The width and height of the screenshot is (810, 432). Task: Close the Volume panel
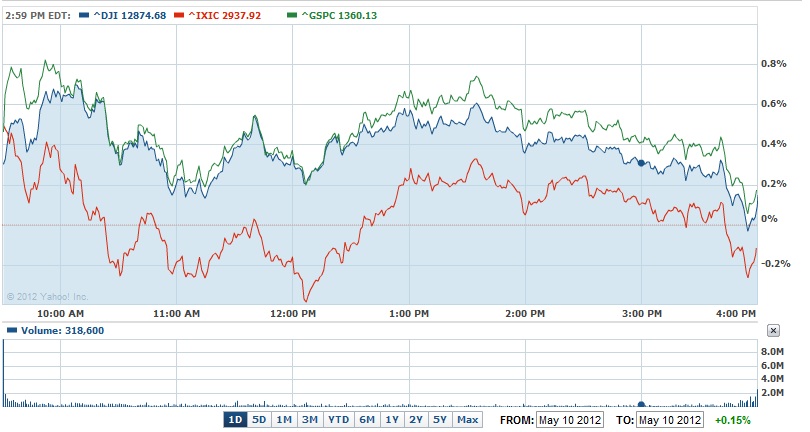(x=773, y=330)
